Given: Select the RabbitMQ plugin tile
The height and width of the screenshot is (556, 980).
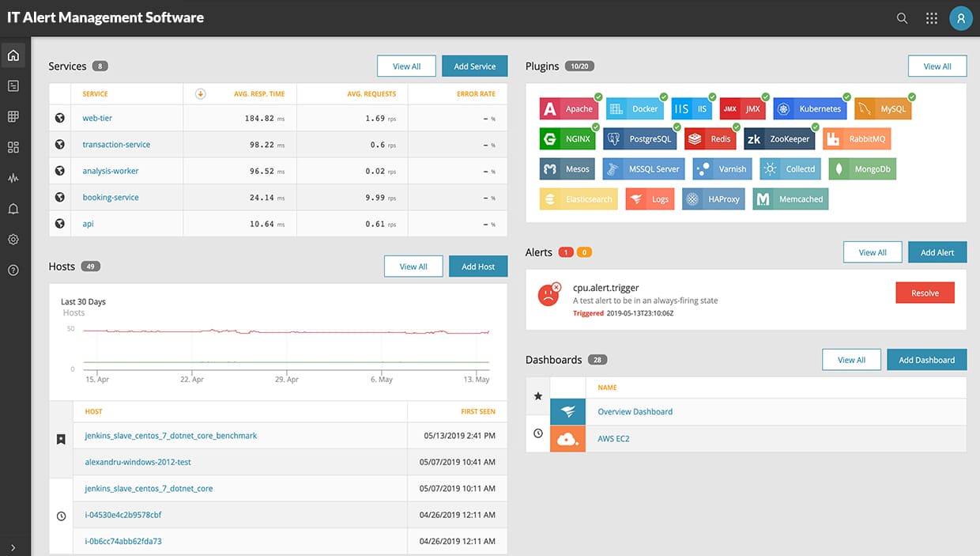Looking at the screenshot, I should tap(857, 138).
